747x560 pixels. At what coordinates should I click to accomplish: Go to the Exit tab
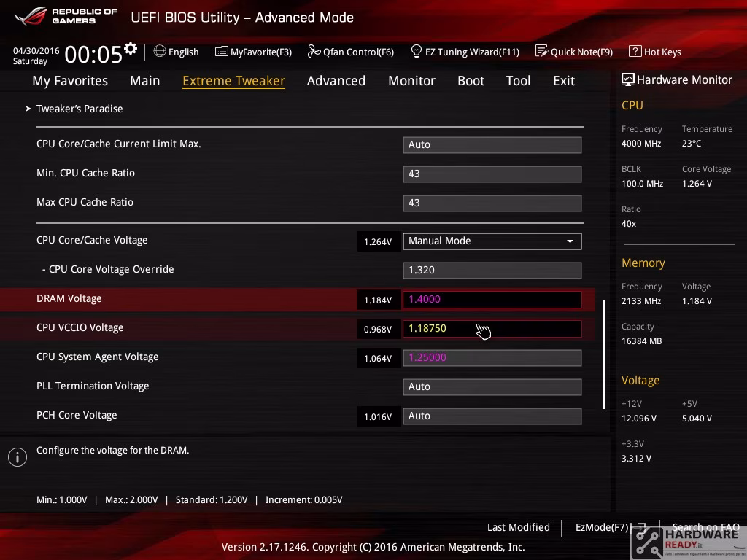coord(564,80)
